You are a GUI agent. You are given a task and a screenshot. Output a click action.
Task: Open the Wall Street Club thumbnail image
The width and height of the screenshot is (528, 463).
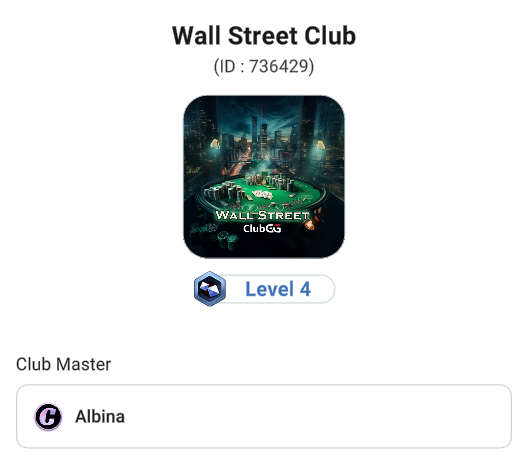[x=264, y=177]
